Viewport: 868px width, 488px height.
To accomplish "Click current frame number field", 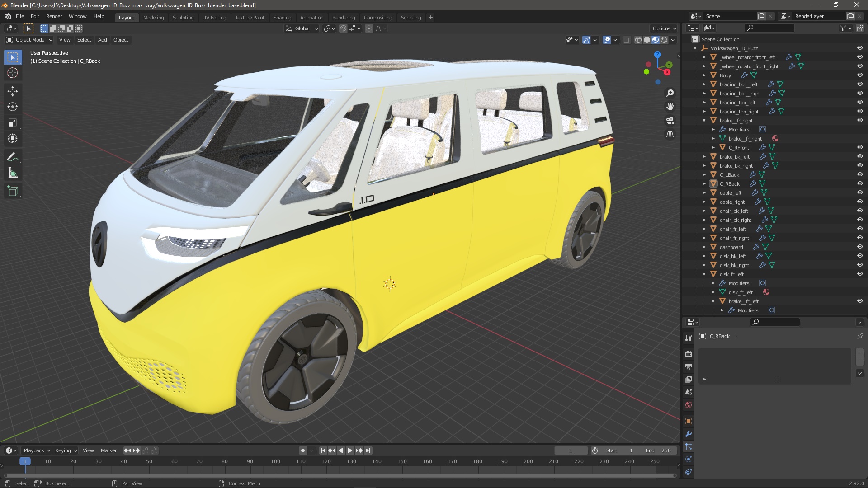I will [571, 450].
